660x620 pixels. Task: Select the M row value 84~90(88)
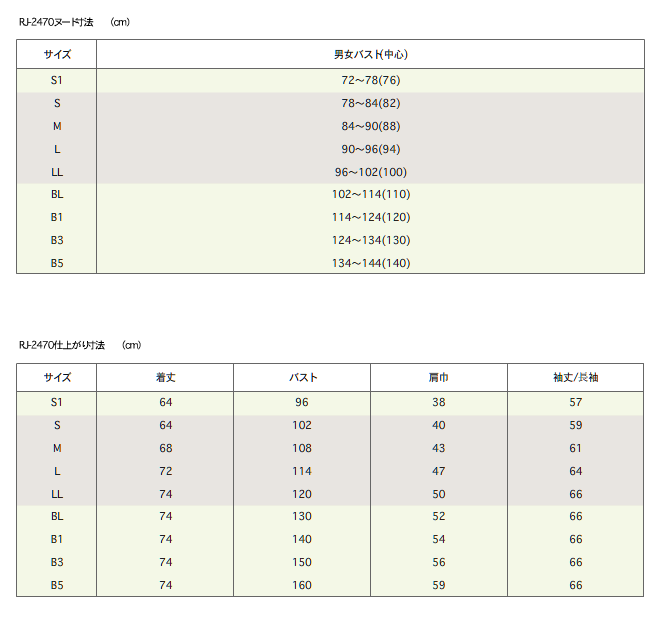coord(370,126)
